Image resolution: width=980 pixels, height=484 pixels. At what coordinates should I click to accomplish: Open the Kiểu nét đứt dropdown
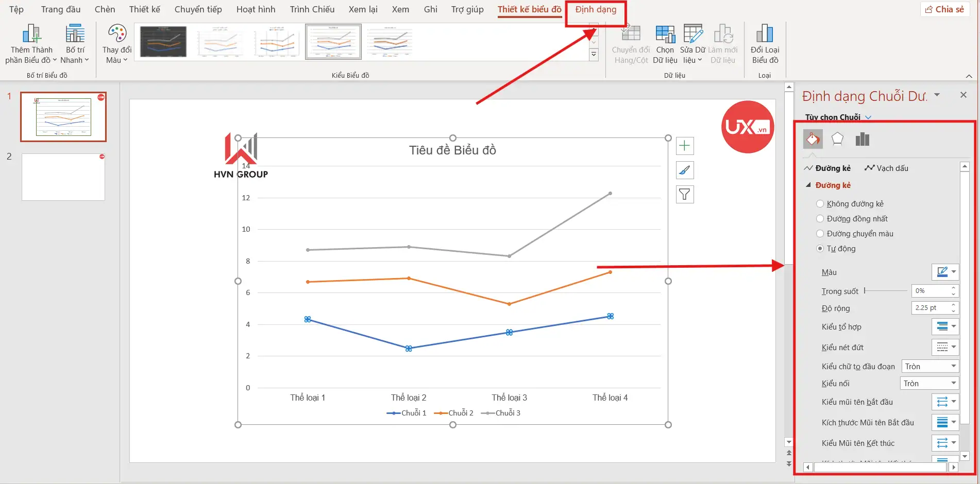click(x=945, y=348)
